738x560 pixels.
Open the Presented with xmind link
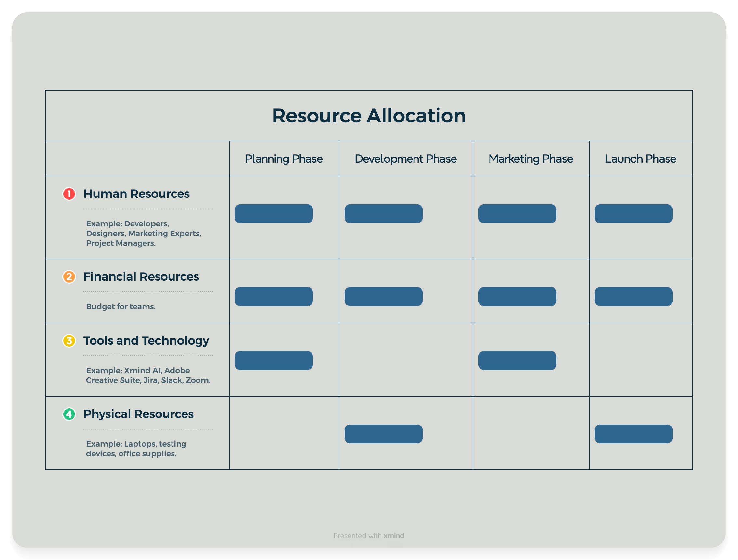(x=369, y=535)
